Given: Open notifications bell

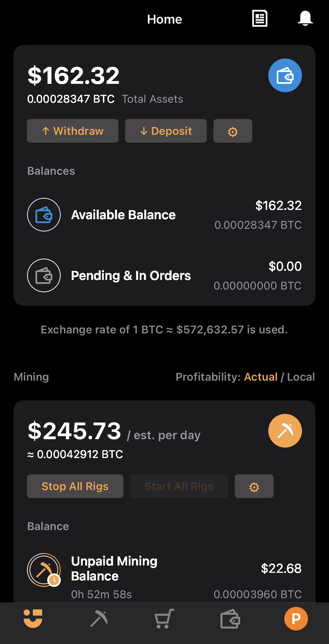Looking at the screenshot, I should click(305, 19).
